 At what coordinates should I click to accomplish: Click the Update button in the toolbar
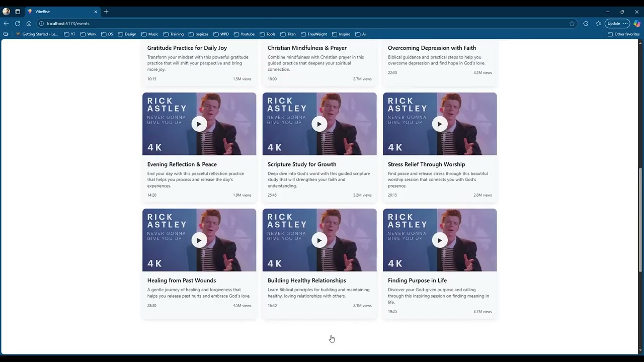coord(617,24)
